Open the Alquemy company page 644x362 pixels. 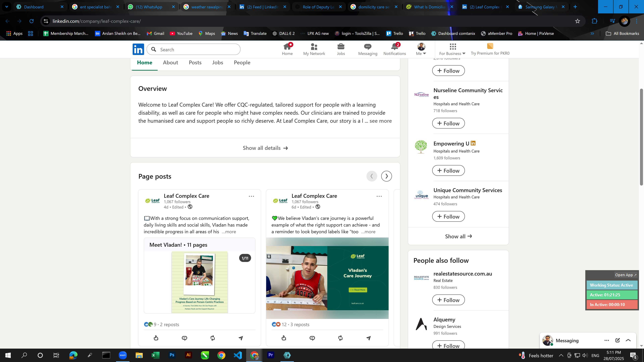[444, 320]
